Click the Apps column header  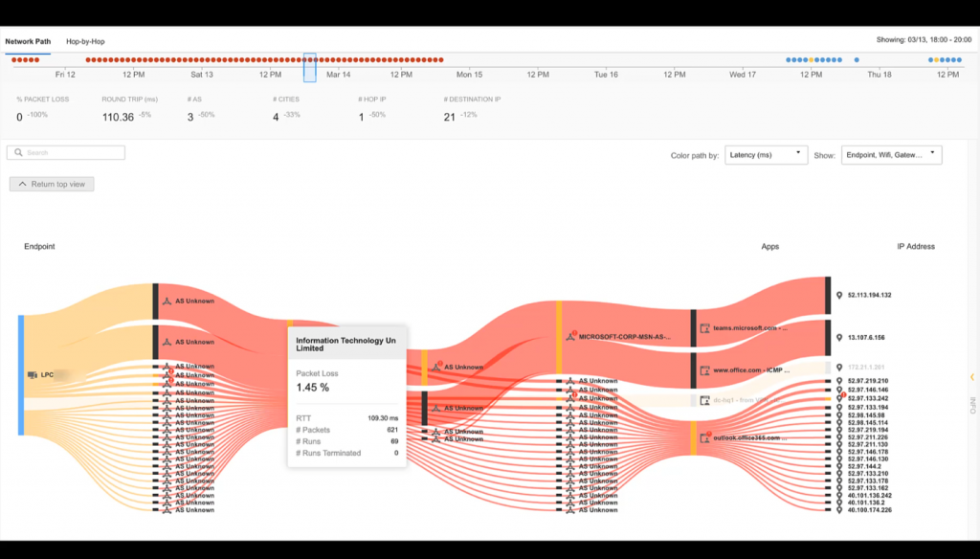coord(770,246)
